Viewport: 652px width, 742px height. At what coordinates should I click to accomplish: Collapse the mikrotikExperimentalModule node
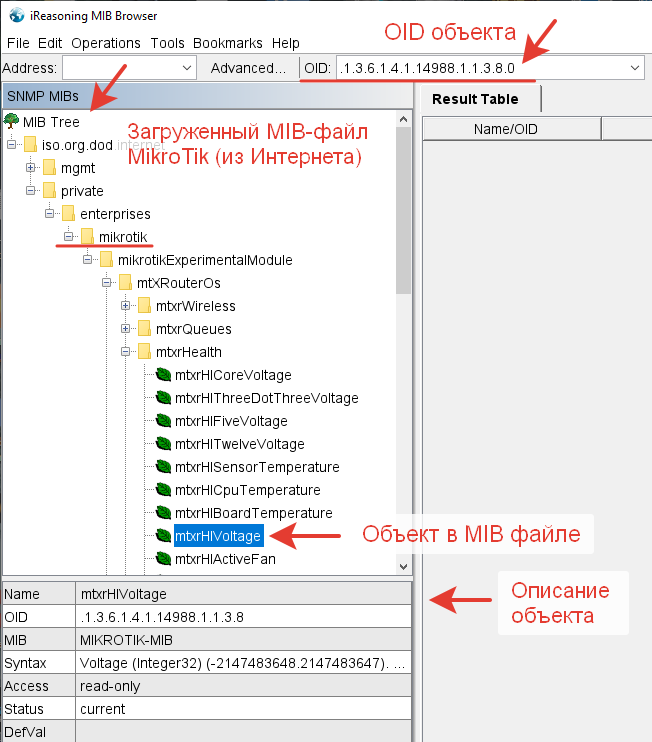88,260
